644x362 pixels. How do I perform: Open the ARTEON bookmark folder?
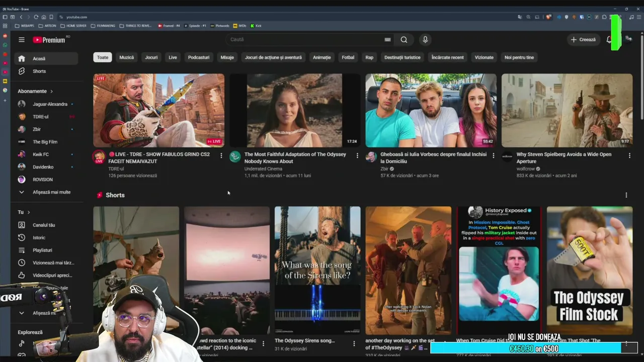coord(47,26)
